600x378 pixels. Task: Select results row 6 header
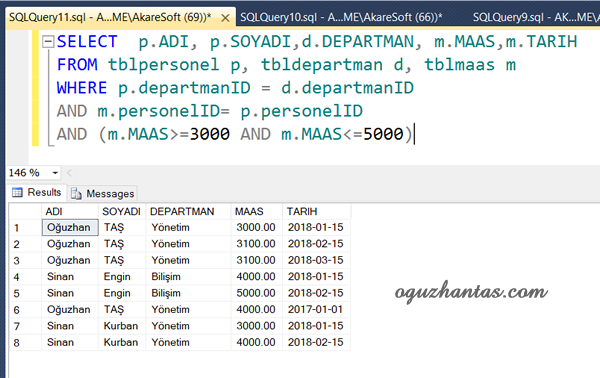click(25, 310)
